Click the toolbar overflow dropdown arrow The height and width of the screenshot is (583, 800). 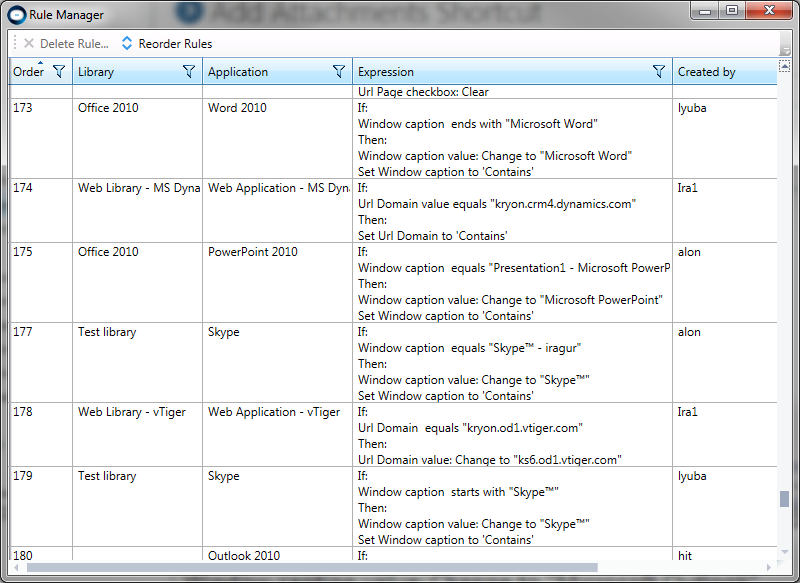[786, 50]
